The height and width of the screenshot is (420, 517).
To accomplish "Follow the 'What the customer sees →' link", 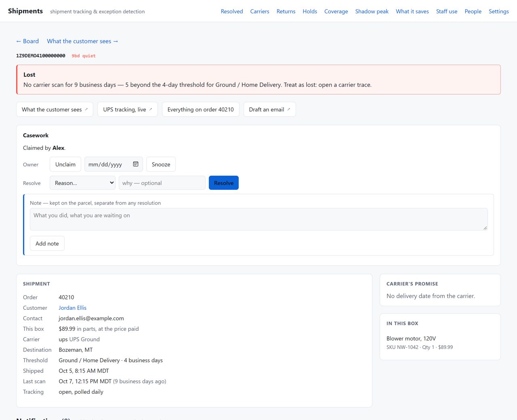I will [x=82, y=41].
